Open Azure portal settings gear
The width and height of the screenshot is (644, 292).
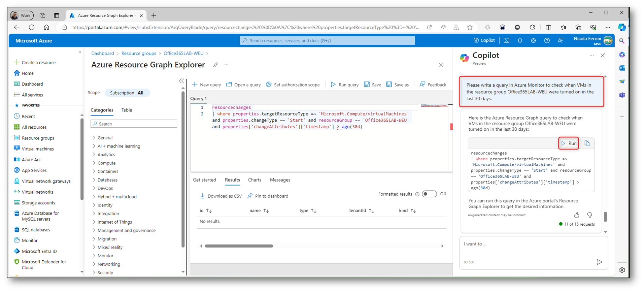[534, 40]
